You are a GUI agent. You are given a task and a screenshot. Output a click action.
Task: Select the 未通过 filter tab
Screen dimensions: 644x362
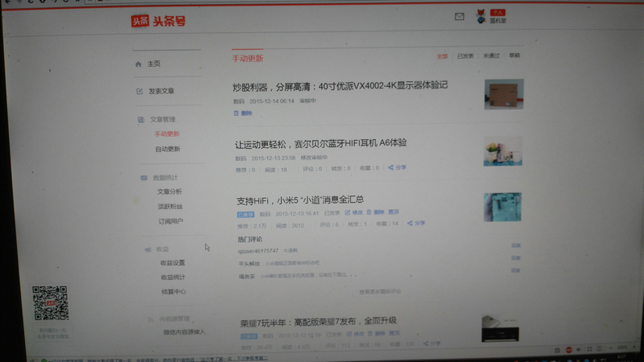point(491,56)
